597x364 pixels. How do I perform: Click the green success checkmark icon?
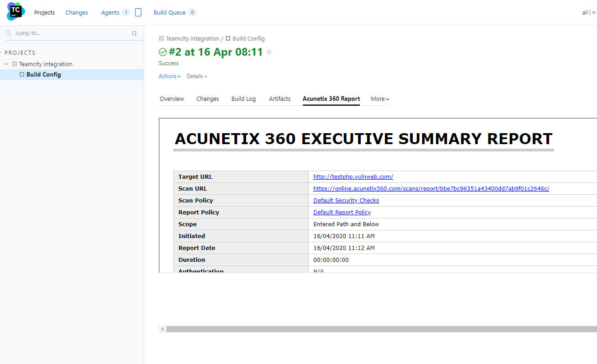(163, 52)
